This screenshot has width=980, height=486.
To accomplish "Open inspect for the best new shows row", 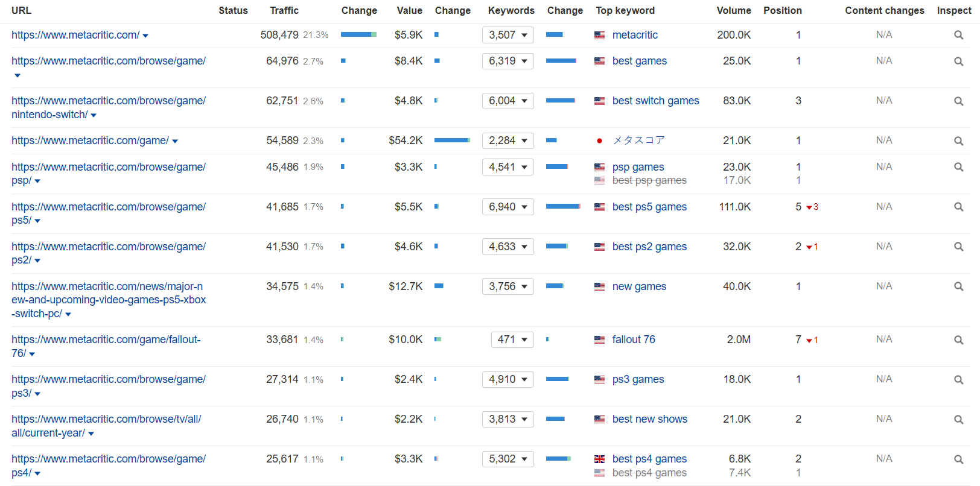I will [958, 419].
